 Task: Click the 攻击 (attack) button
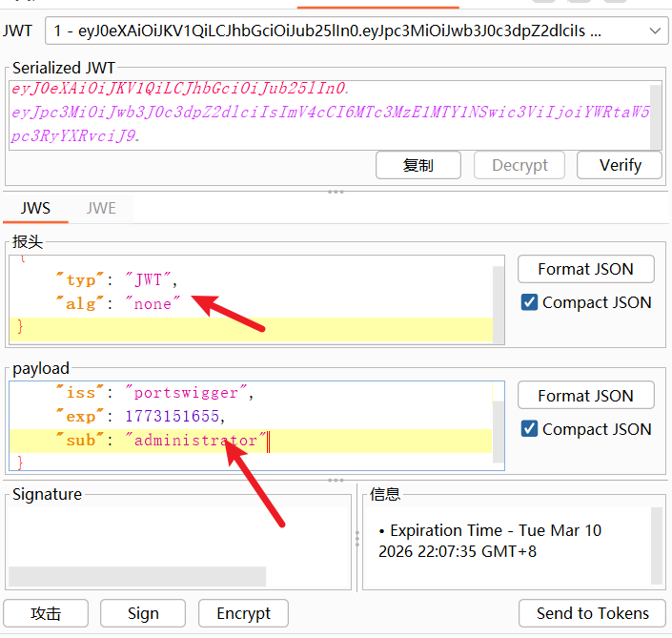[x=46, y=613]
